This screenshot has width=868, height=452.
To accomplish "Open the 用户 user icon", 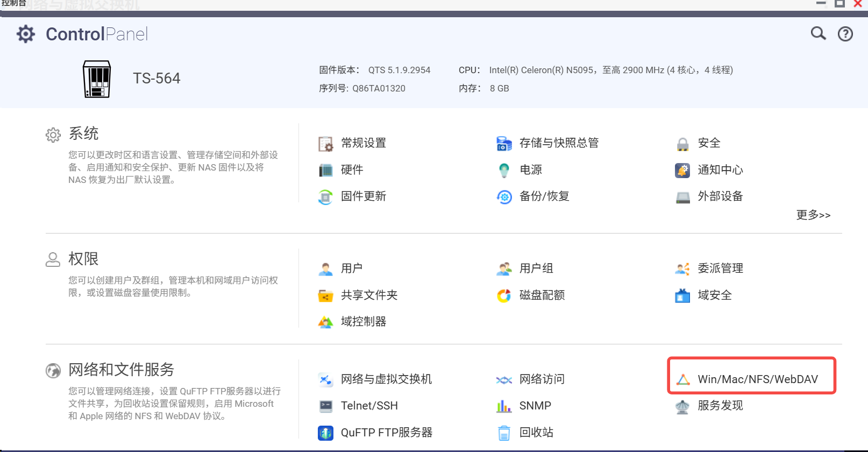I will coord(325,269).
